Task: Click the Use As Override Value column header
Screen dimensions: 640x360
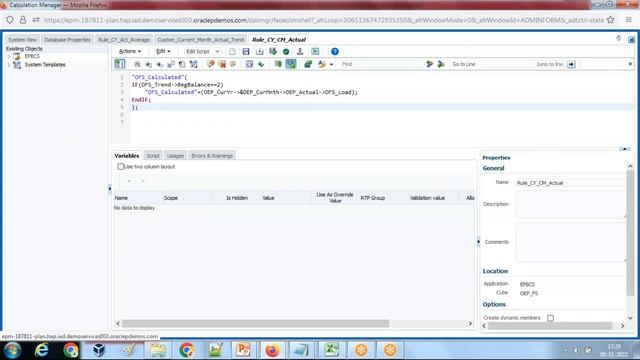Action: click(335, 198)
